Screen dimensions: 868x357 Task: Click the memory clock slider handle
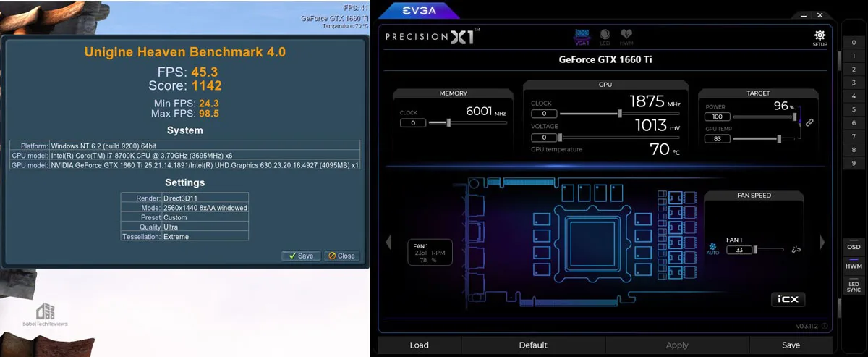[449, 123]
